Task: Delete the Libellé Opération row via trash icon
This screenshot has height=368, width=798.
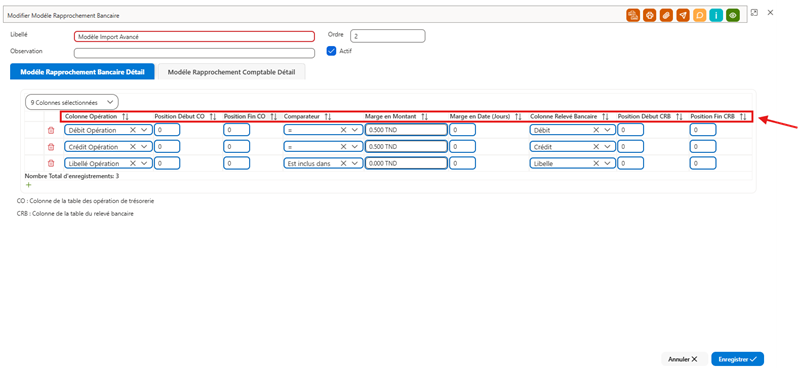Action: click(50, 164)
